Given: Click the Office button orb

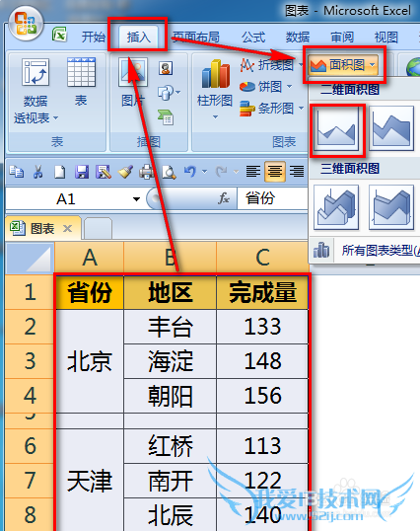Looking at the screenshot, I should click(x=26, y=24).
